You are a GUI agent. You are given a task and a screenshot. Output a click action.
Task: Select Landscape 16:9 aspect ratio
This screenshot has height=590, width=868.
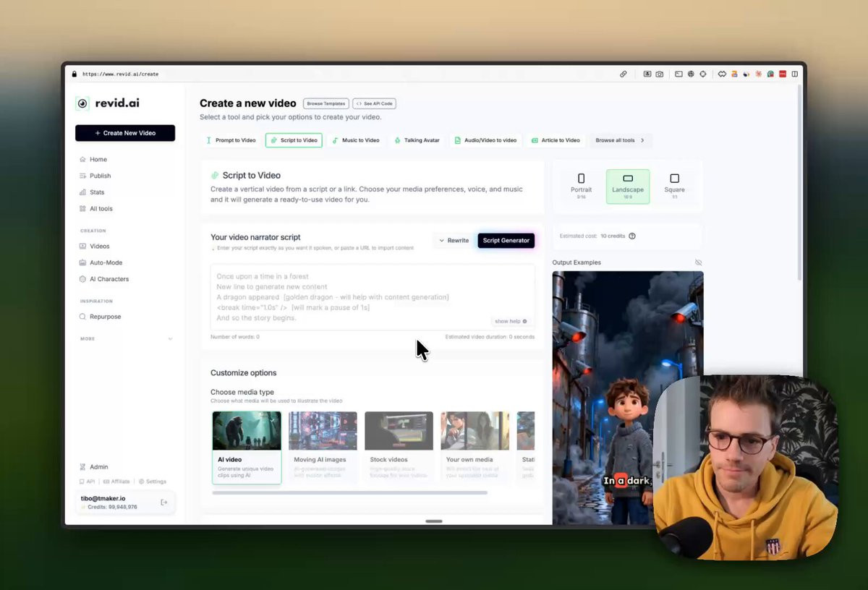(x=628, y=187)
